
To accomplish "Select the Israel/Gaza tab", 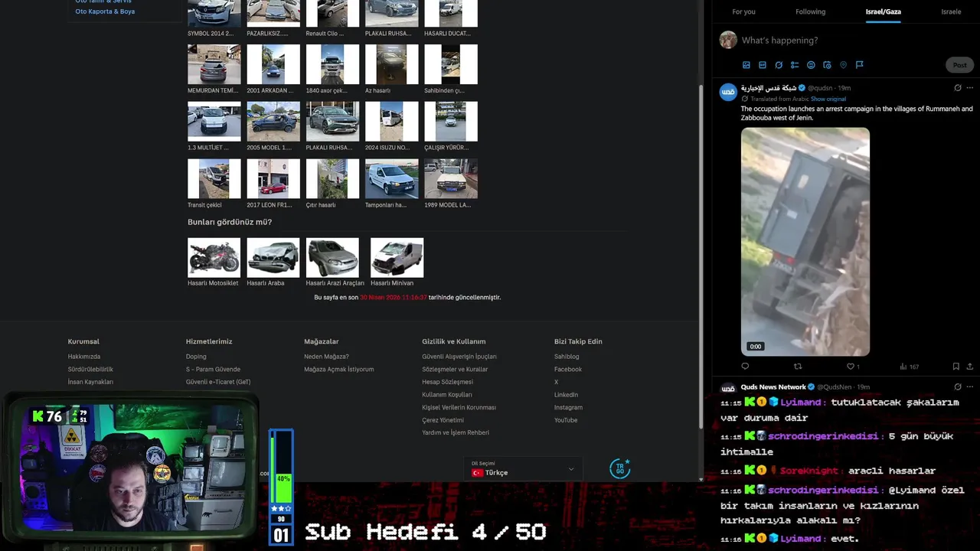I will pos(883,11).
